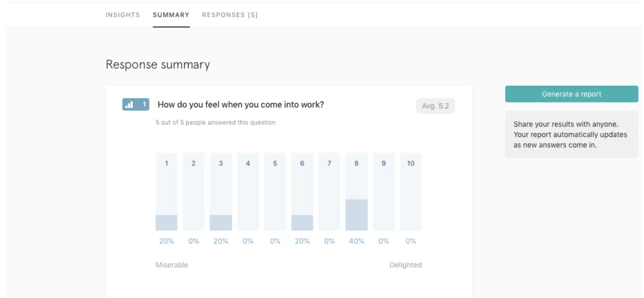Click rating column number 10

click(x=411, y=192)
